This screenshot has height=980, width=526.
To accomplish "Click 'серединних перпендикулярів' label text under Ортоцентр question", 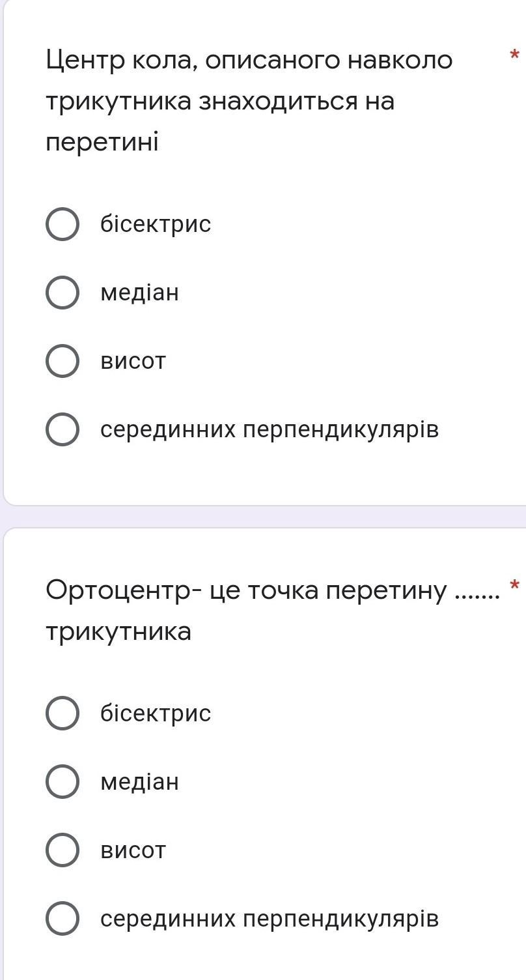I will pos(270,919).
